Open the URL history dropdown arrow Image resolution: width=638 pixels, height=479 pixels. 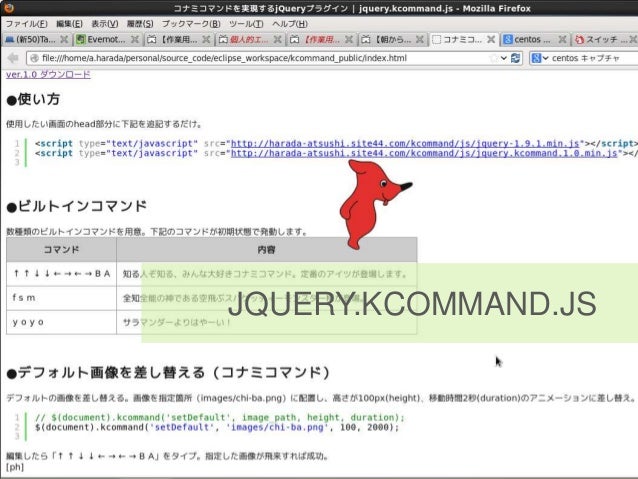pos(504,58)
